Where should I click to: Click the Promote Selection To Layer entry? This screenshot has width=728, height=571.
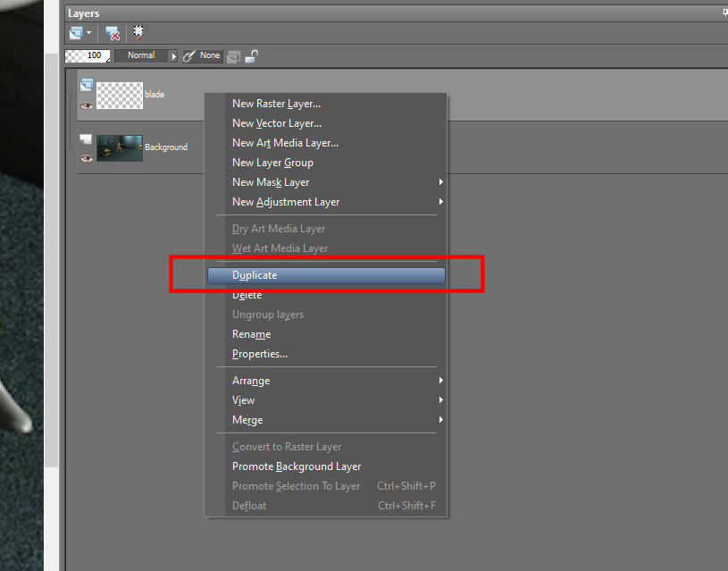(326, 486)
